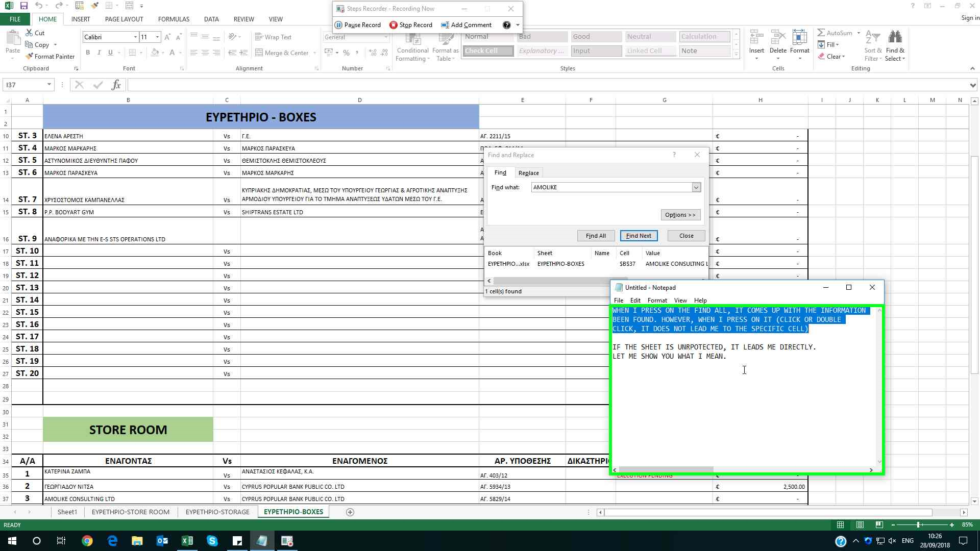Expand the Find what dropdown arrow
Viewport: 980px width, 551px height.
pyautogui.click(x=696, y=188)
